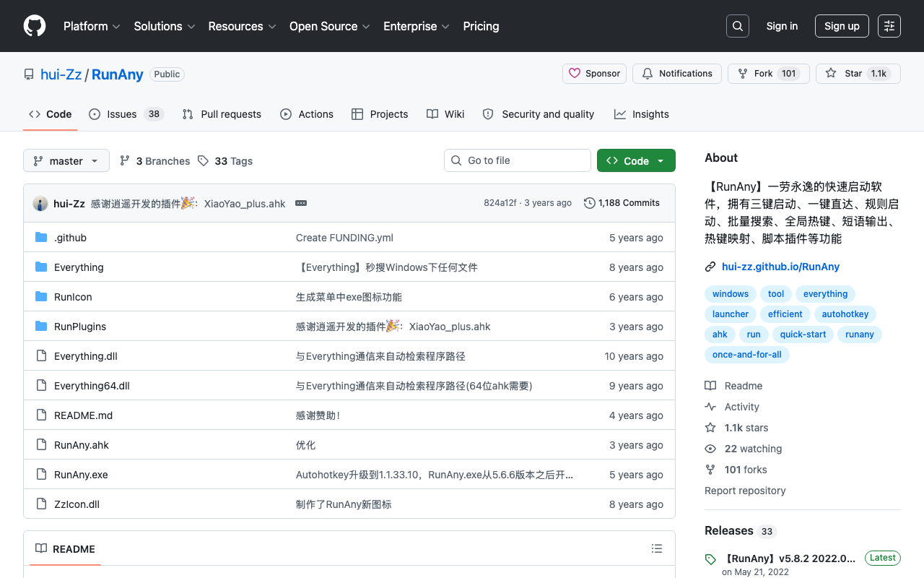Click the hui-Zz avatar in commit row

(x=40, y=203)
